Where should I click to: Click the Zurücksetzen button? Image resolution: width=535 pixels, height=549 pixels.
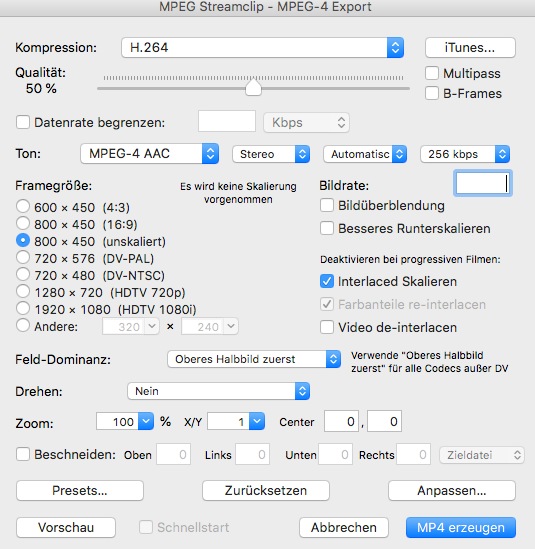click(x=266, y=491)
